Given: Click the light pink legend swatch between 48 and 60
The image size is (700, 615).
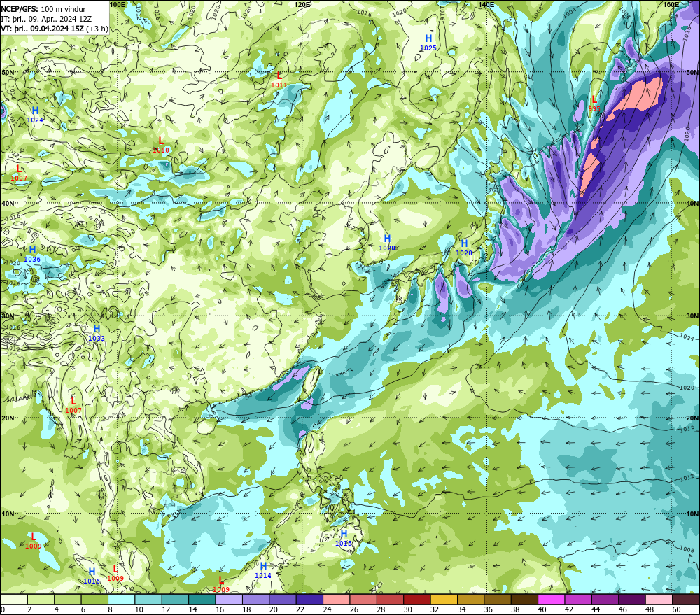Looking at the screenshot, I should pyautogui.click(x=659, y=599).
